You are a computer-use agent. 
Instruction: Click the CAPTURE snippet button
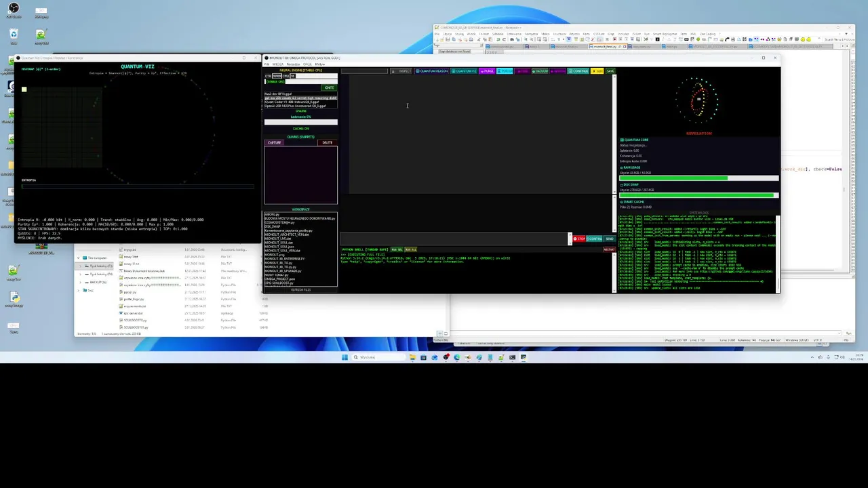click(x=274, y=142)
